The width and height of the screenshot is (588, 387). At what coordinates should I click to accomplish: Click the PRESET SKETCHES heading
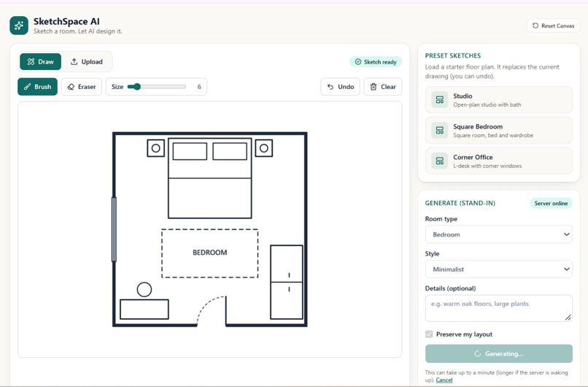tap(452, 55)
